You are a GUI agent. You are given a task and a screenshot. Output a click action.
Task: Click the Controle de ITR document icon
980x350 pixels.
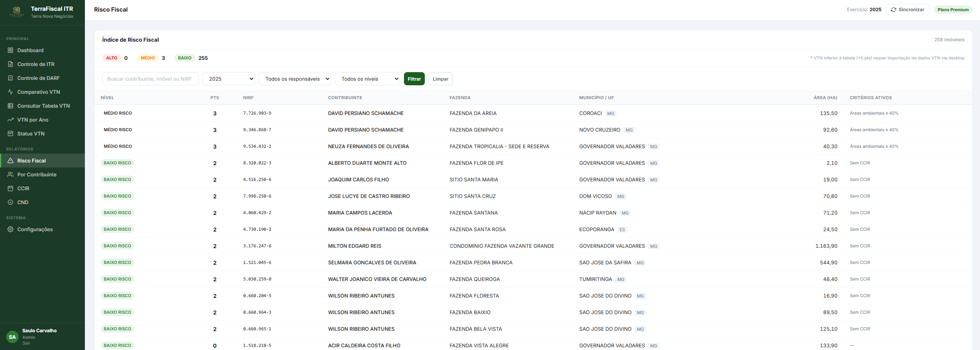pyautogui.click(x=10, y=64)
